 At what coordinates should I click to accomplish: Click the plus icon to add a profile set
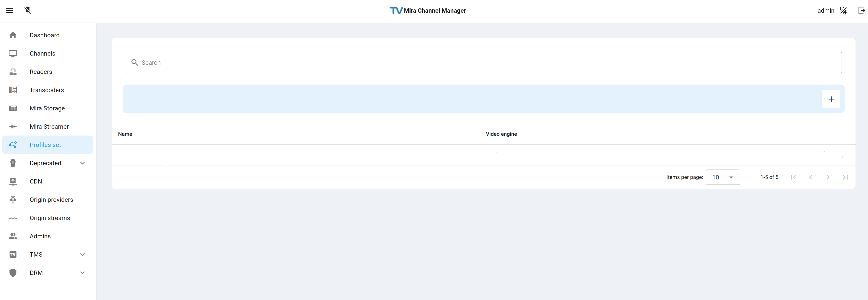(831, 99)
